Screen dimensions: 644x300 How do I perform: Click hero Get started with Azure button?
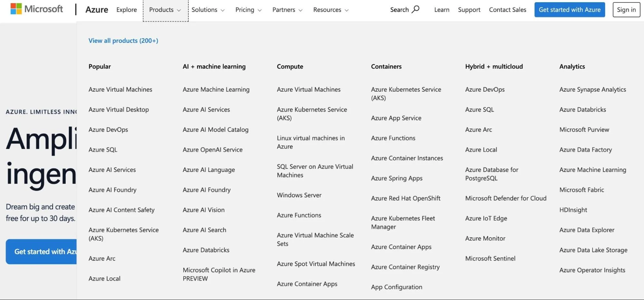pyautogui.click(x=41, y=252)
